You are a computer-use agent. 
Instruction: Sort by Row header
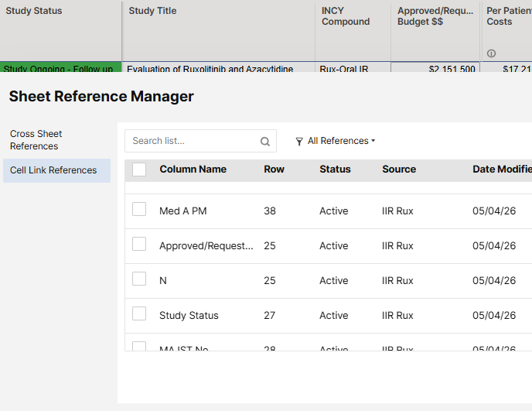click(275, 170)
